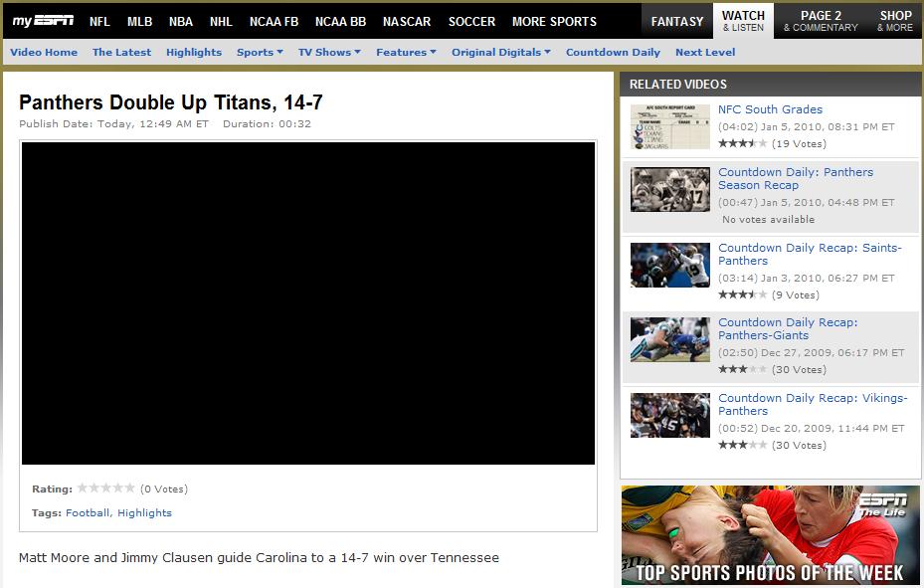The width and height of the screenshot is (924, 588).
Task: Expand the Sports dropdown
Action: click(x=260, y=53)
